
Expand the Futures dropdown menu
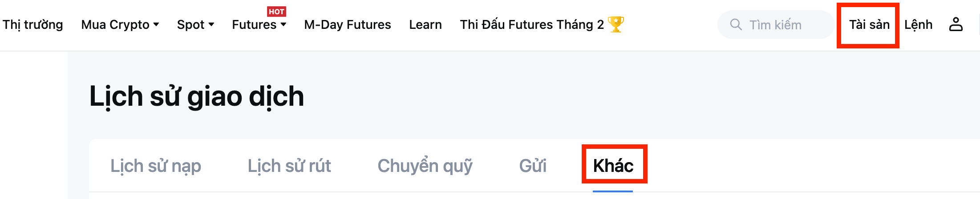point(259,25)
